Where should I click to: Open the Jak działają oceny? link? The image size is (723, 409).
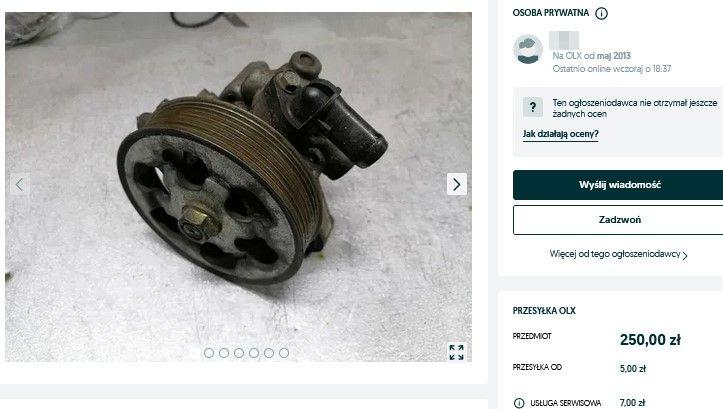560,134
